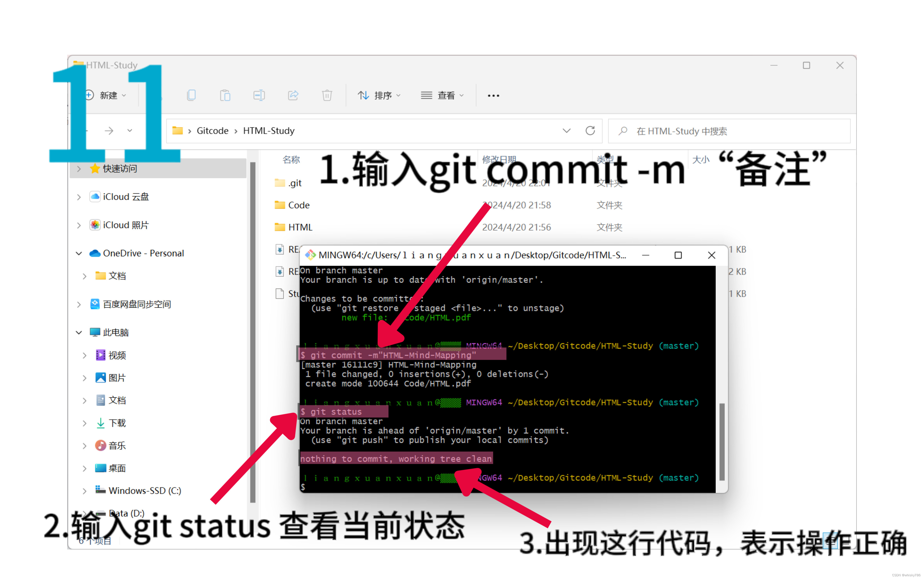Screen dimensions: 924x579
Task: Click the 名称 column header
Action: (291, 160)
